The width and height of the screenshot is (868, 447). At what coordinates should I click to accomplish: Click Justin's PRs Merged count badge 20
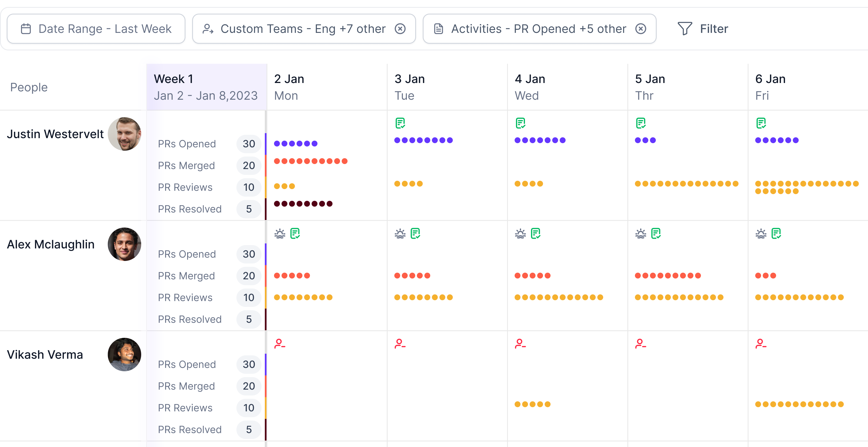point(249,165)
